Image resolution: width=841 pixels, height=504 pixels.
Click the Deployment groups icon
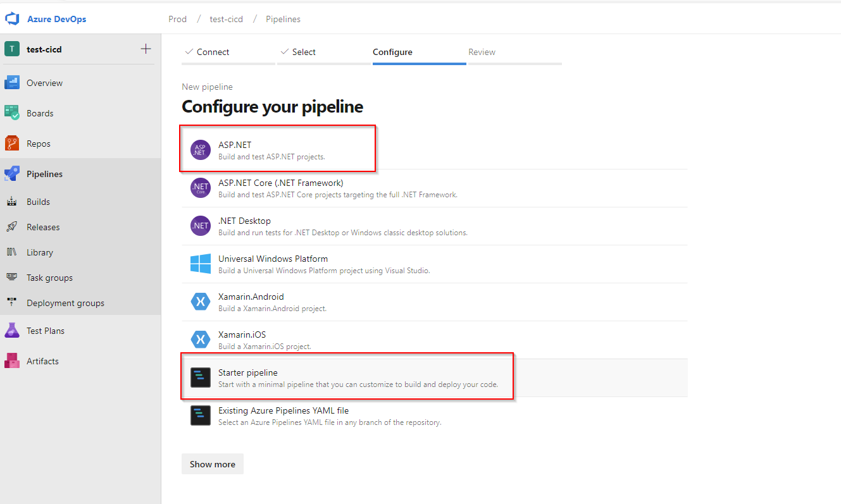tap(12, 303)
